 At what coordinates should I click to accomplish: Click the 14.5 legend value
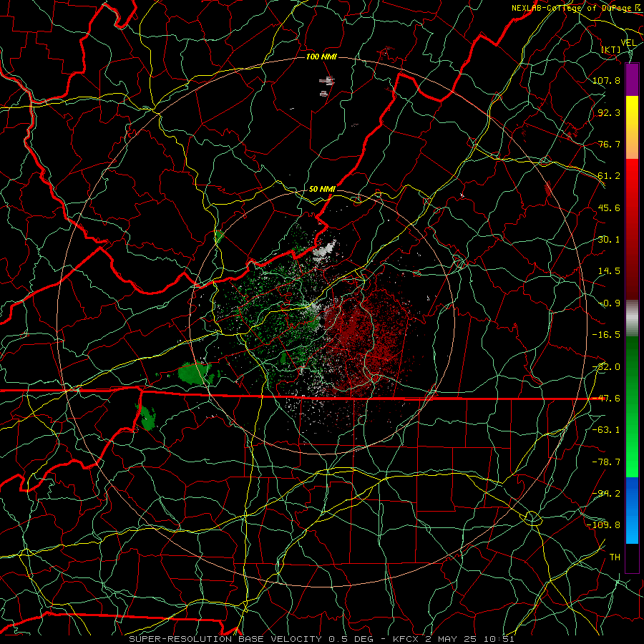[x=609, y=271]
